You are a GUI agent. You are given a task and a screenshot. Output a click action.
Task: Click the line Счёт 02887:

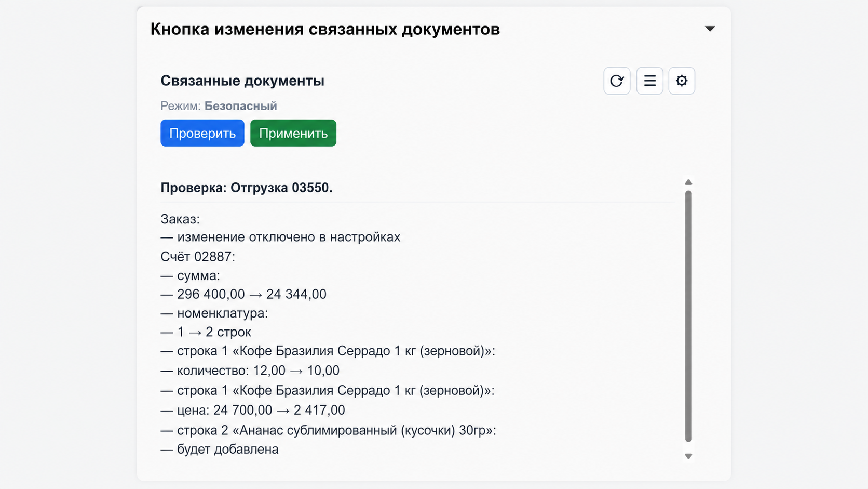(198, 257)
